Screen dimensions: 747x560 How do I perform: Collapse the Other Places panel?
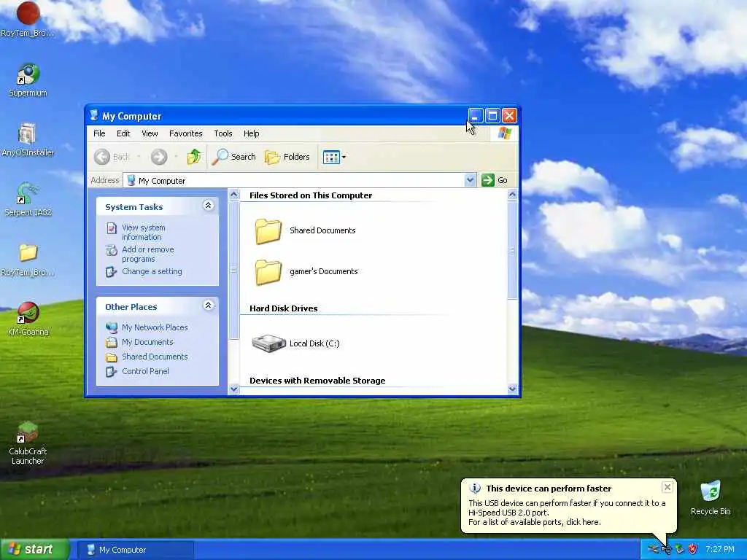208,306
